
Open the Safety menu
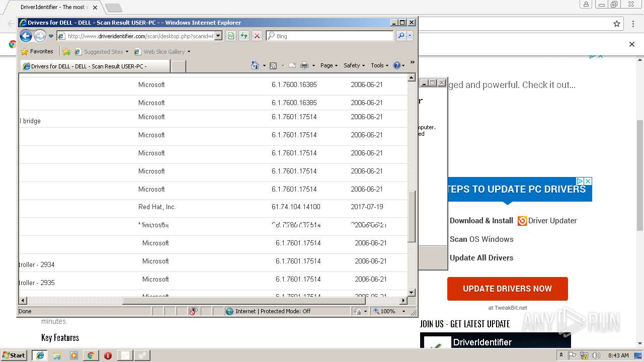pos(354,65)
